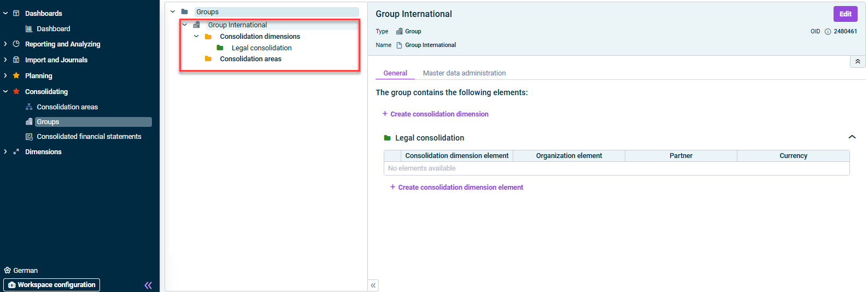Click the Import and Journals document icon

[x=16, y=60]
